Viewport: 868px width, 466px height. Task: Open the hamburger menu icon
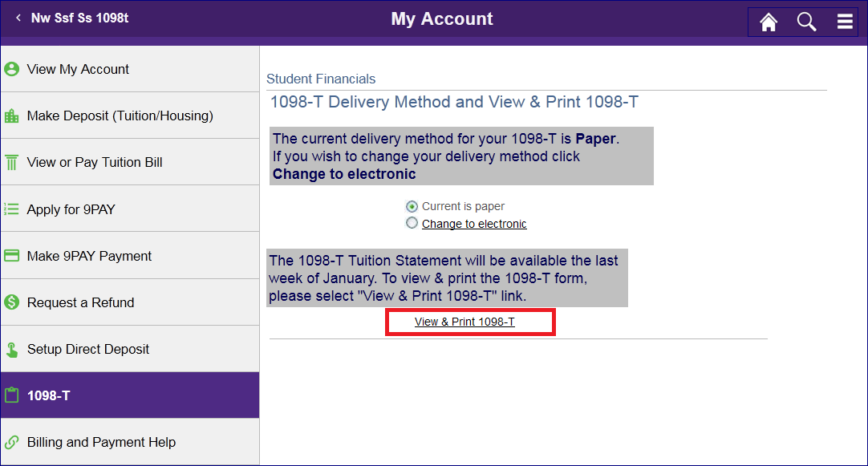click(845, 22)
